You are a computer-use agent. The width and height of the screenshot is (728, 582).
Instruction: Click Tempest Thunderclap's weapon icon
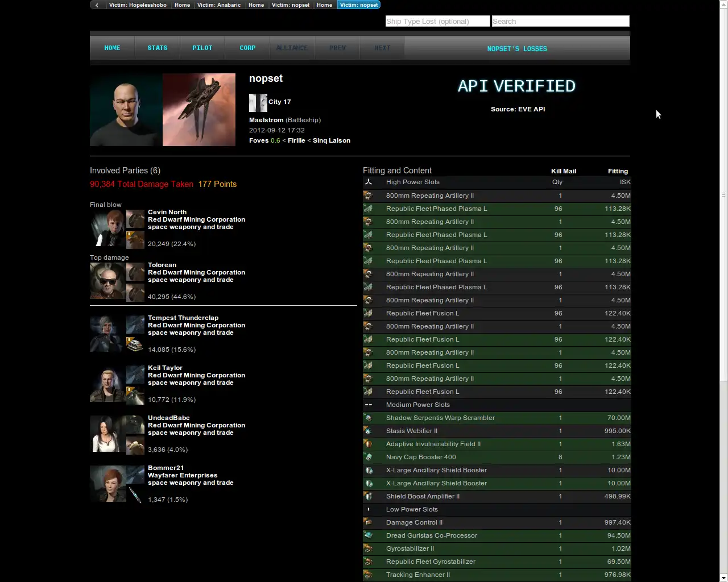(135, 346)
